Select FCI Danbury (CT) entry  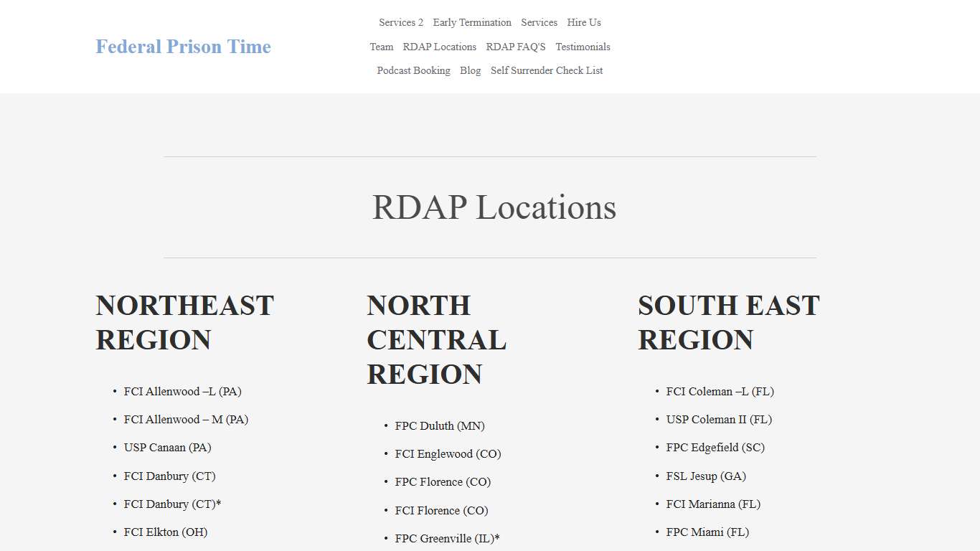coord(169,476)
